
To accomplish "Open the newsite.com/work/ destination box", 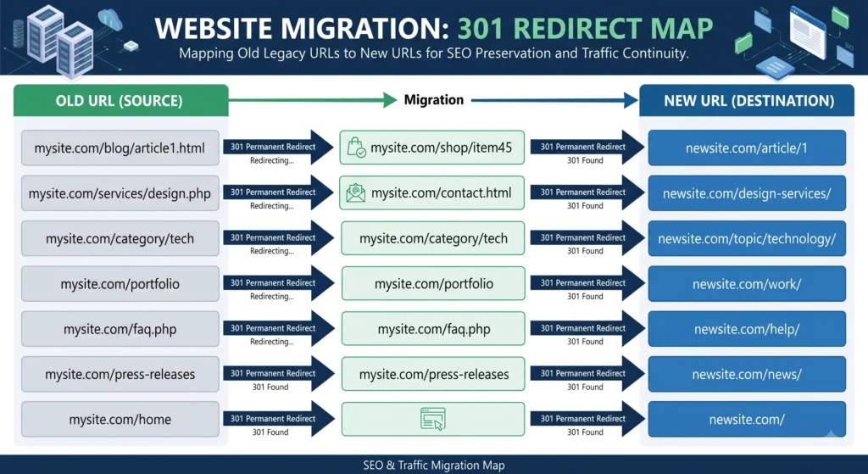I will 747,284.
